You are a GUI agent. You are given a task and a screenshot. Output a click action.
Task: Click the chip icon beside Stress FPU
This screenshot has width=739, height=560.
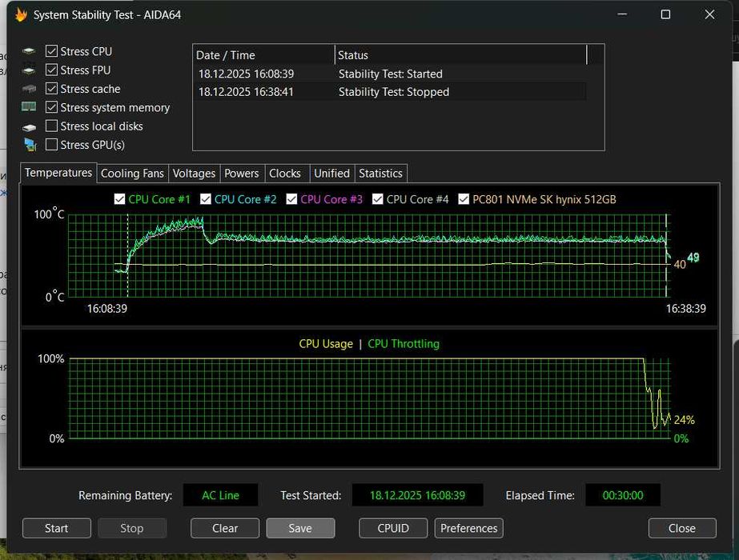(x=29, y=70)
